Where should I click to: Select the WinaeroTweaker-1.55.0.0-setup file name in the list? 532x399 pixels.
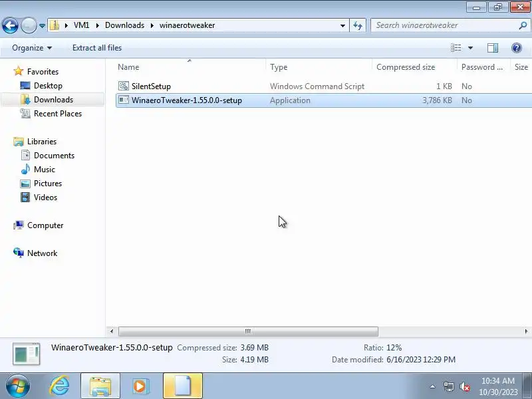[187, 100]
